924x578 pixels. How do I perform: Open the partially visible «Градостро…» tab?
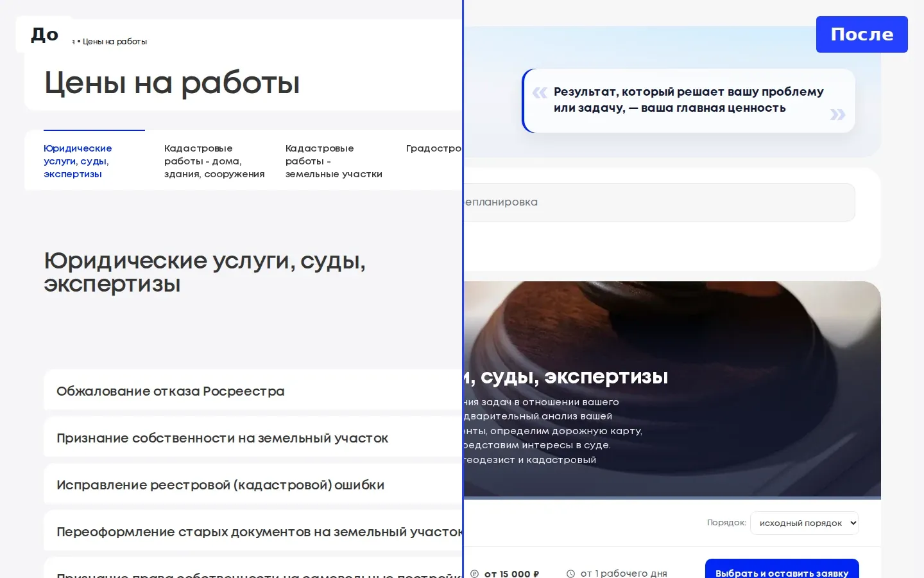pos(434,148)
